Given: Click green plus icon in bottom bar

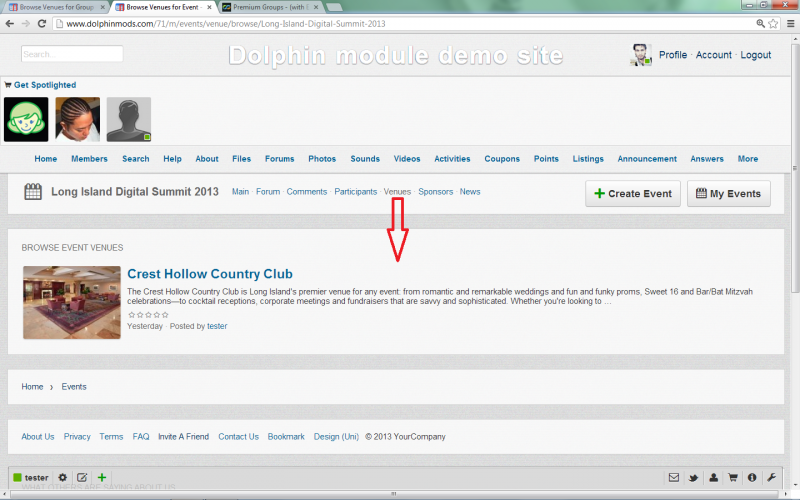Looking at the screenshot, I should point(102,478).
